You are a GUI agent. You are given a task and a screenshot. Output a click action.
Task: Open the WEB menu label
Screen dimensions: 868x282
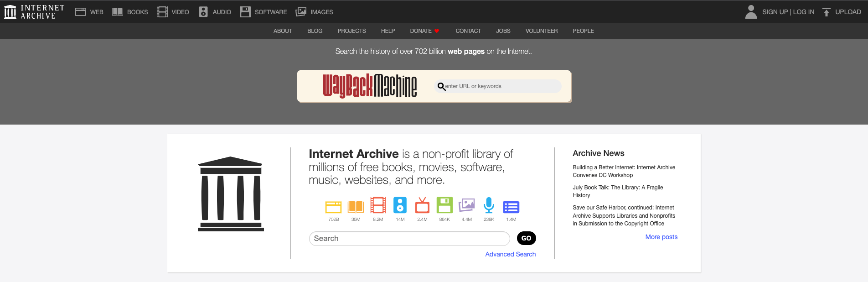point(97,12)
